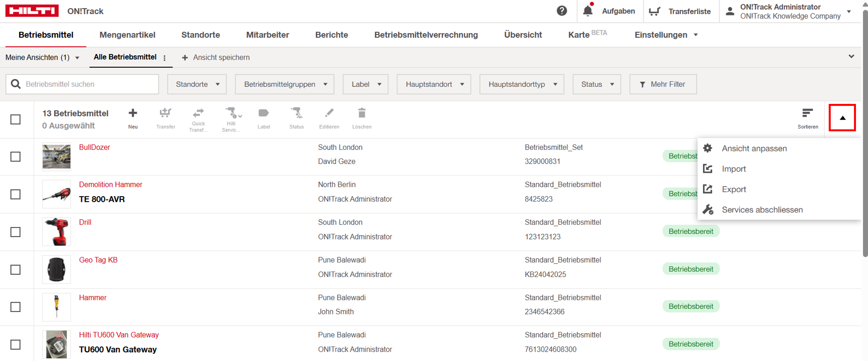The image size is (868, 361).
Task: Open the Transferliste cart icon
Action: click(654, 11)
